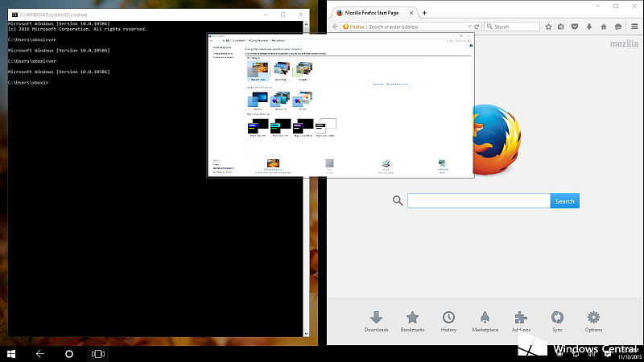Viewport: 644px width, 362px height.
Task: Open Firefox hamburger menu
Action: tap(634, 27)
